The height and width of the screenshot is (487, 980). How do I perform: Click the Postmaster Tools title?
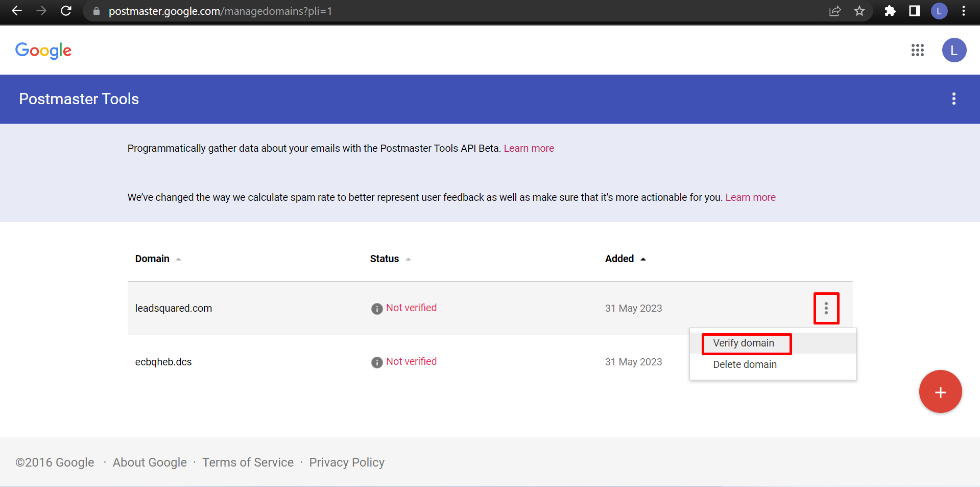point(79,99)
